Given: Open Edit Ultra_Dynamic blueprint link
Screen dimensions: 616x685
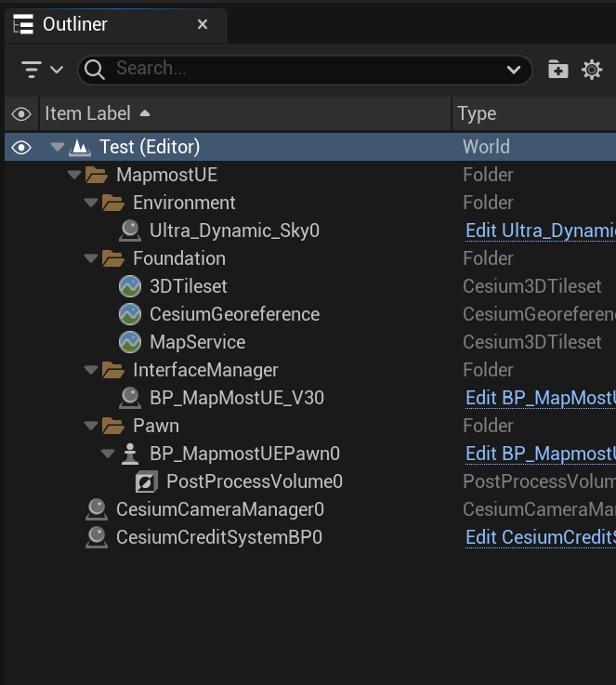Looking at the screenshot, I should [x=541, y=231].
